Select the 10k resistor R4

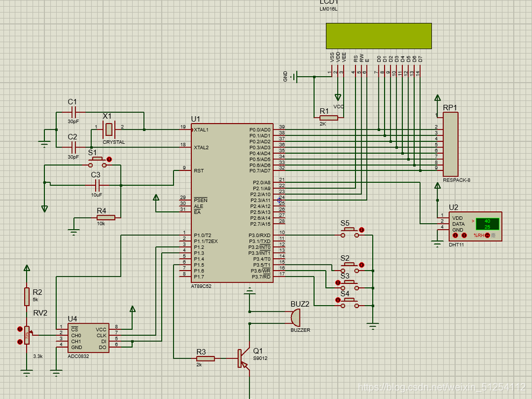click(x=106, y=217)
